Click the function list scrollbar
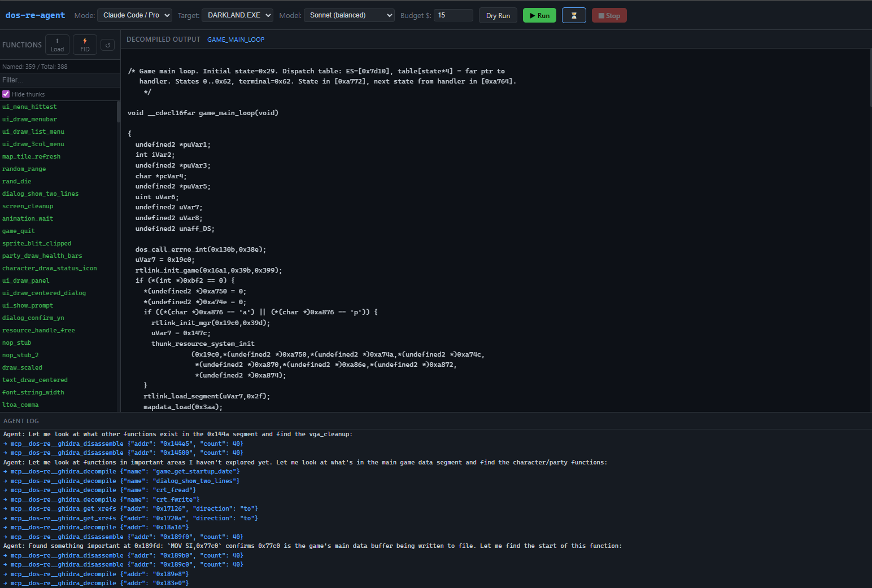Image resolution: width=872 pixels, height=588 pixels. point(118,112)
